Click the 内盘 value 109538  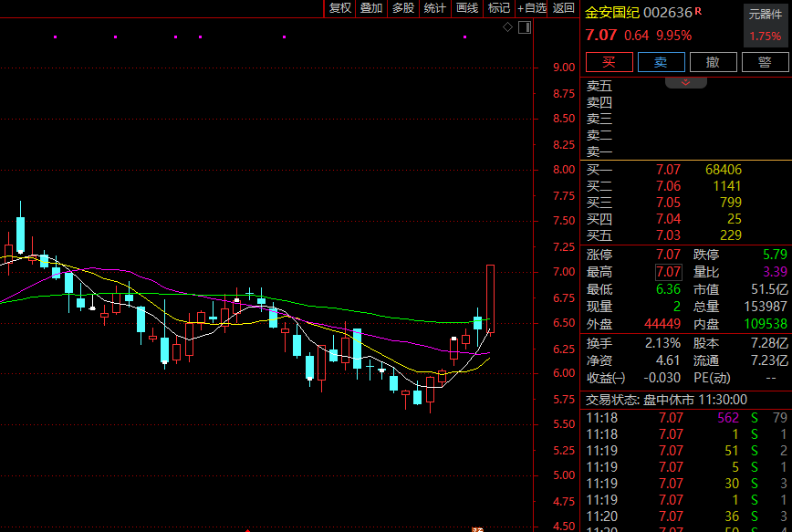(x=766, y=324)
